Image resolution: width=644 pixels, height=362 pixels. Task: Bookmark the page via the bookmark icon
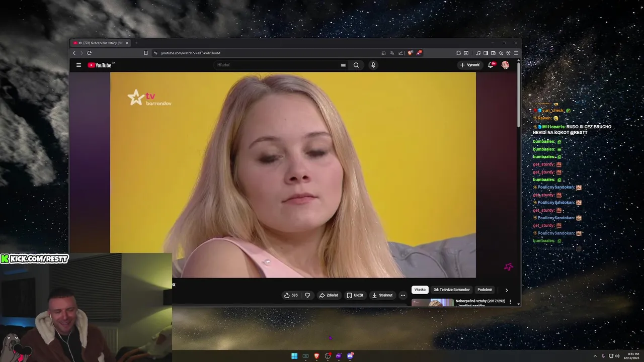pos(146,53)
